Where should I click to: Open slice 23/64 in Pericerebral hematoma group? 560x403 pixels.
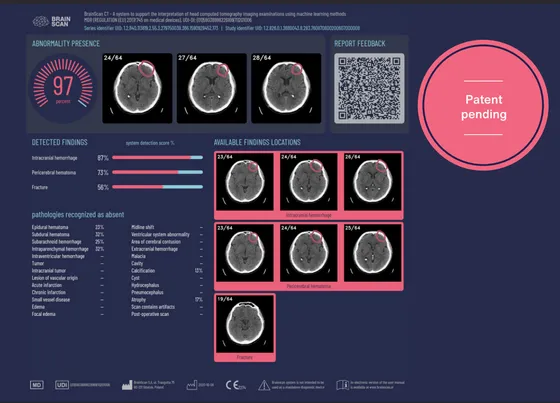[x=245, y=253]
